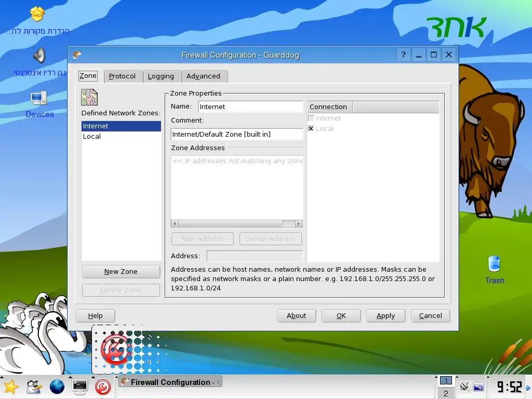Viewport: 532px width, 399px height.
Task: Click the blue panel hide arrow at far right
Action: pyautogui.click(x=528, y=388)
